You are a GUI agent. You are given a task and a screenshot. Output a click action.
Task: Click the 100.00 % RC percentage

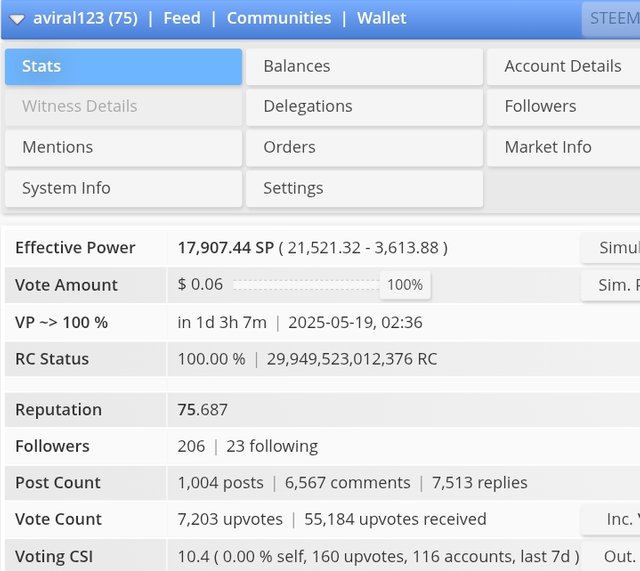pos(211,359)
